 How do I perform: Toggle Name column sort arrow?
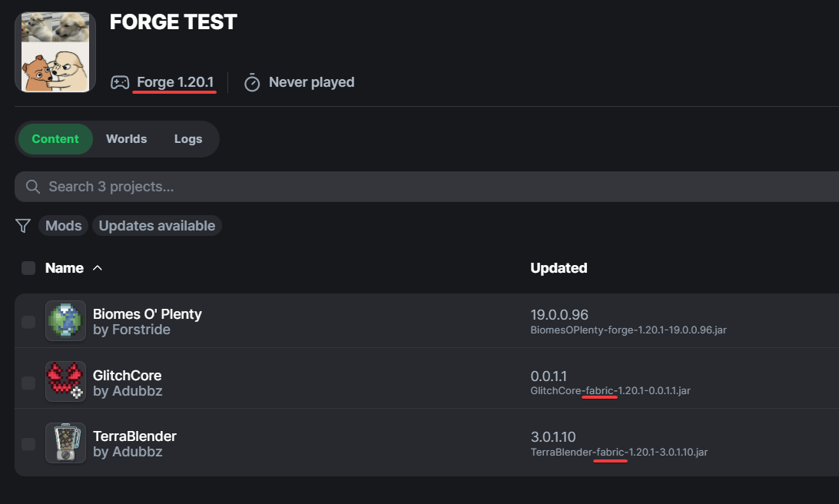click(x=98, y=268)
